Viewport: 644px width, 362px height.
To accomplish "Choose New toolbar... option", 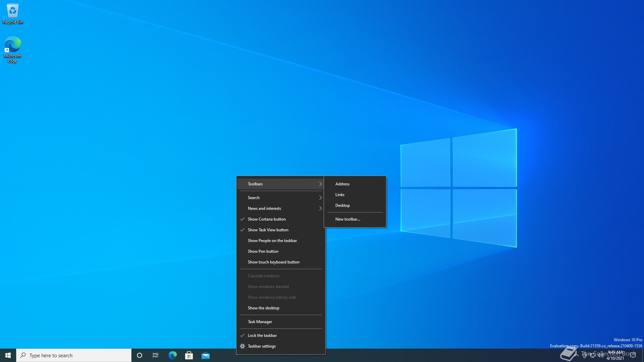I will pyautogui.click(x=355, y=219).
